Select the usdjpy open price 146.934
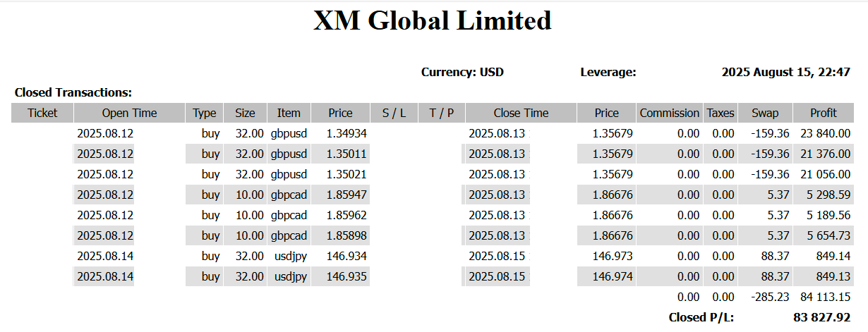This screenshot has height=332, width=868. tap(346, 256)
